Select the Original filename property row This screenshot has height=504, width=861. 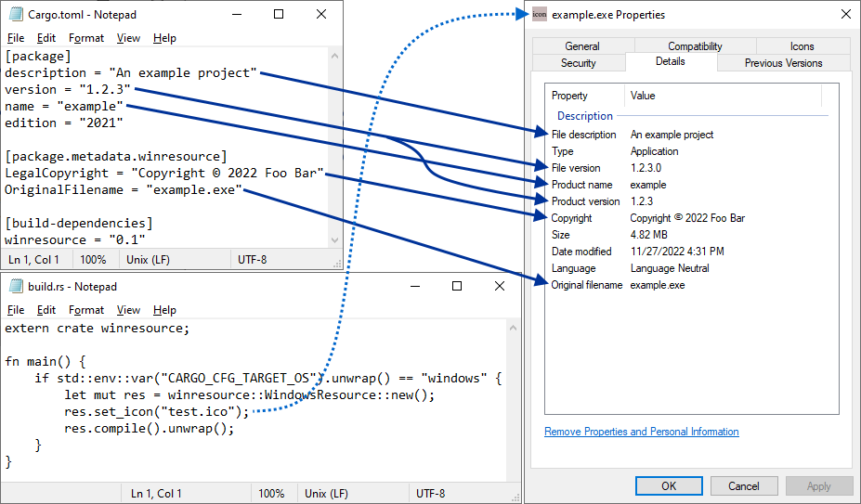pyautogui.click(x=691, y=285)
